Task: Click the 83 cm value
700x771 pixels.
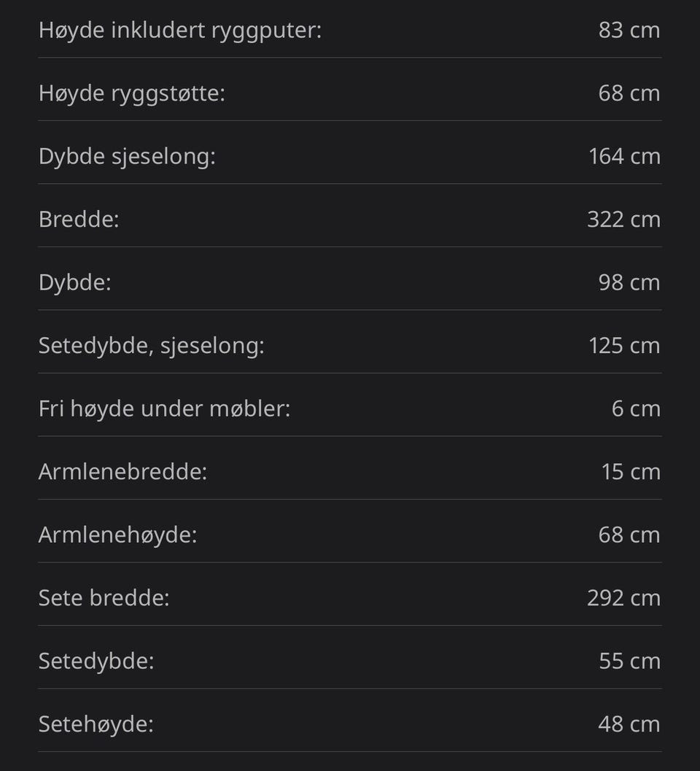Action: pyautogui.click(x=629, y=30)
